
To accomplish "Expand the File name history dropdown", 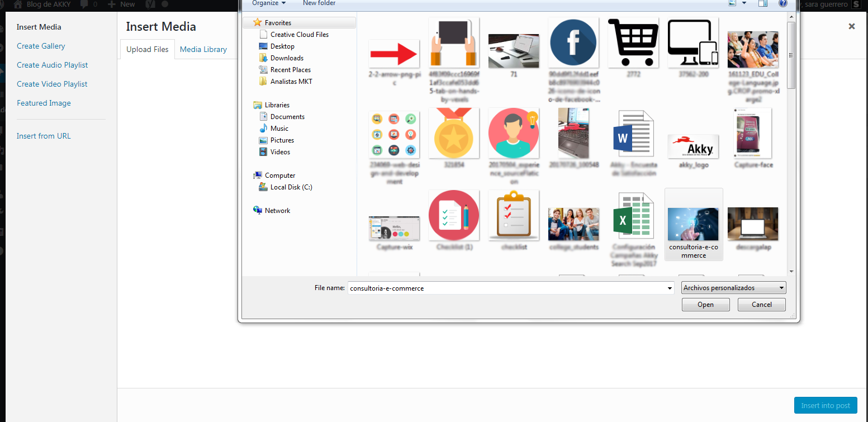I will click(x=670, y=288).
